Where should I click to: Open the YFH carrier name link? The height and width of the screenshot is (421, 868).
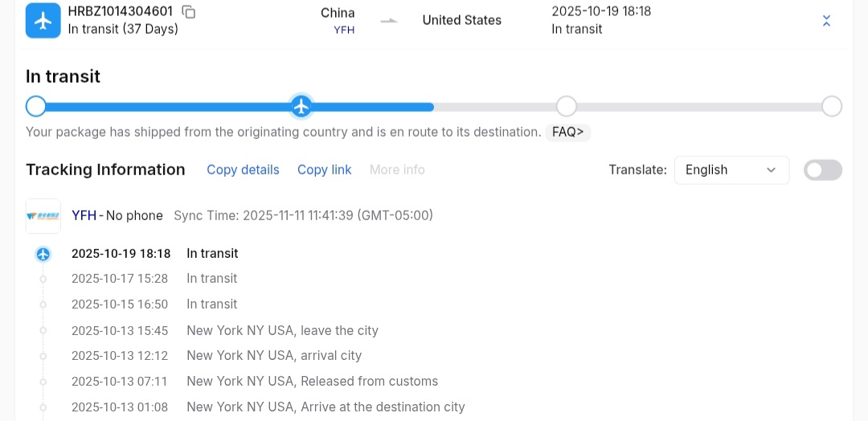click(84, 215)
